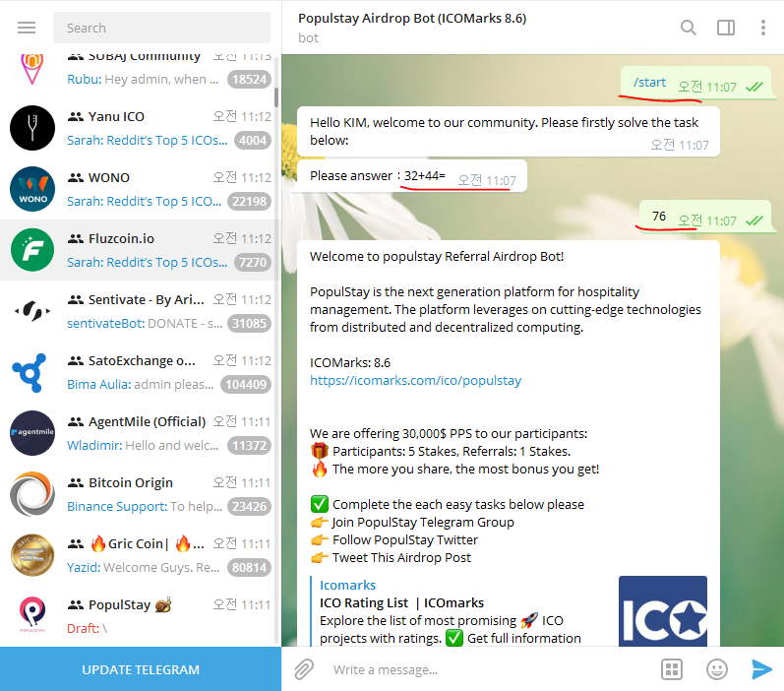The width and height of the screenshot is (784, 691).
Task: Open the emoji picker smiley icon
Action: pyautogui.click(x=716, y=669)
